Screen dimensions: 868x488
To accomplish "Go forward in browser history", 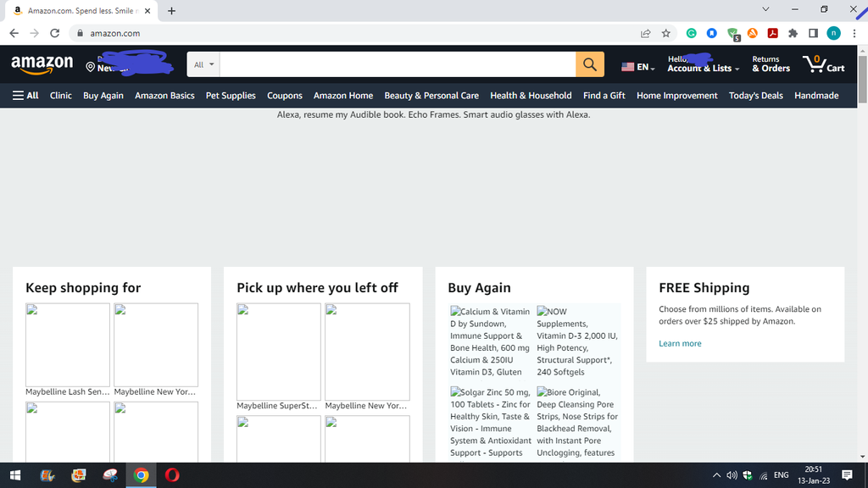I will pyautogui.click(x=34, y=33).
